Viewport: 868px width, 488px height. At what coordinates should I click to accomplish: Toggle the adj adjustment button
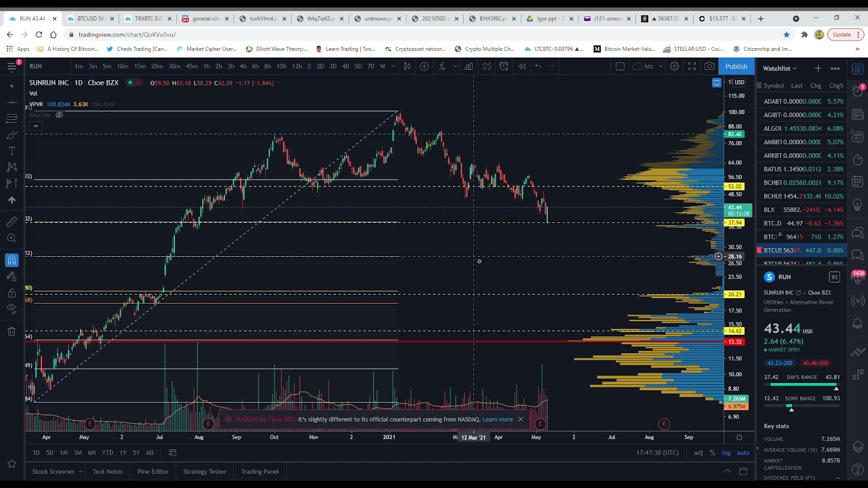coord(698,453)
